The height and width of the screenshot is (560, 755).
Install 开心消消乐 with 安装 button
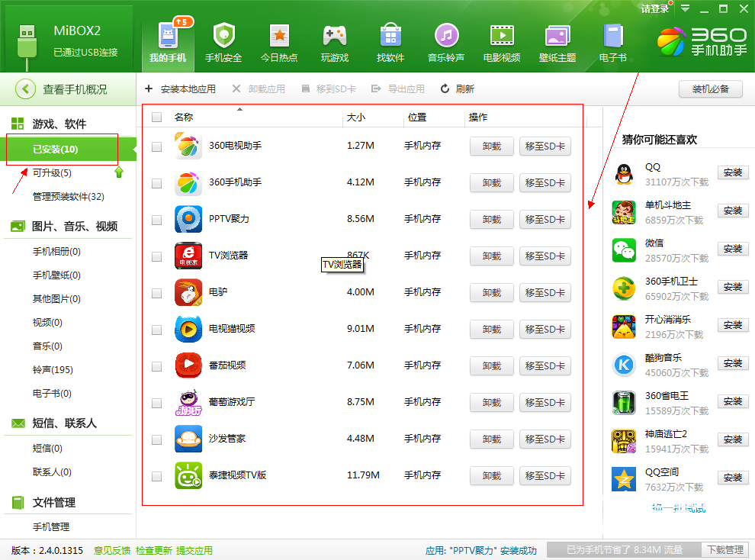click(733, 325)
